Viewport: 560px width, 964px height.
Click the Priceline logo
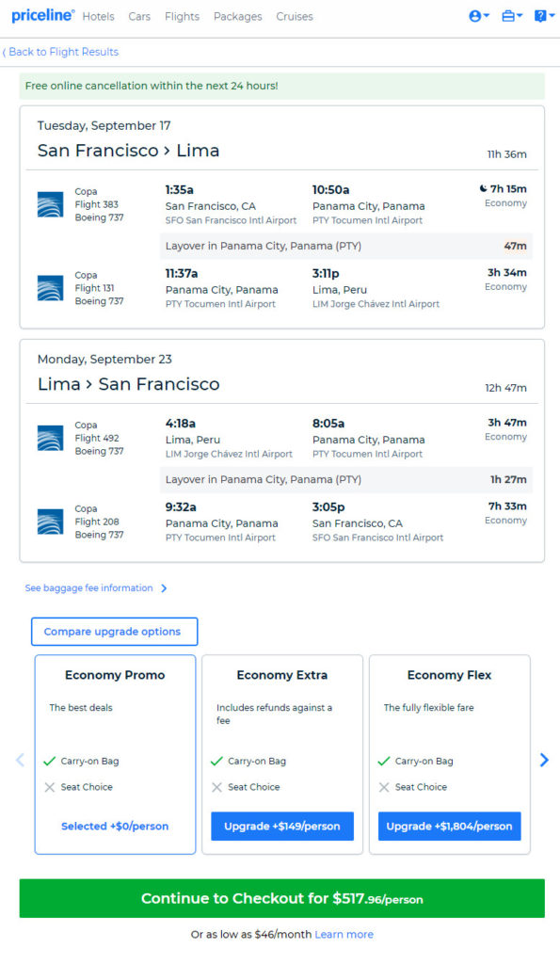point(42,16)
